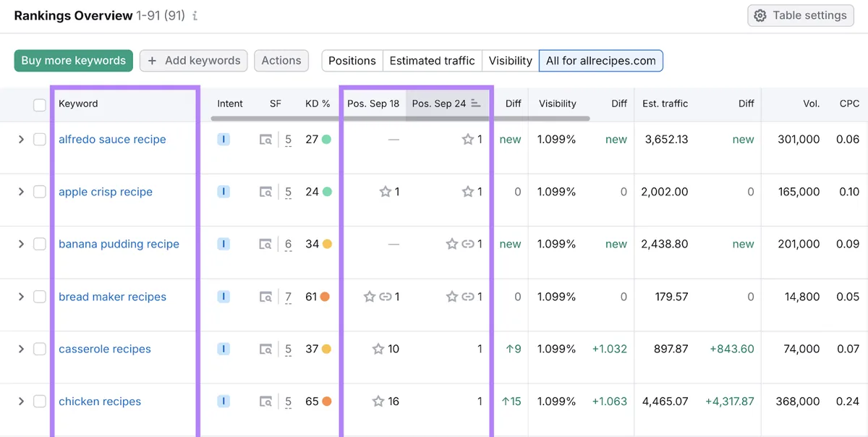Screen dimensions: 868x437
Task: Open SERP features icon for casserole recipes
Action: pyautogui.click(x=266, y=349)
